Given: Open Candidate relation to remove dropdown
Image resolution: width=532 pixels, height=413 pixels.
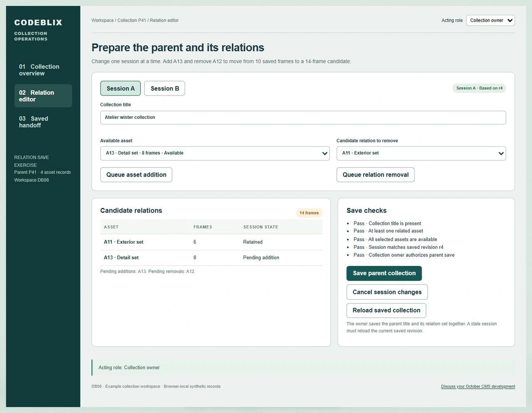Looking at the screenshot, I should [421, 153].
